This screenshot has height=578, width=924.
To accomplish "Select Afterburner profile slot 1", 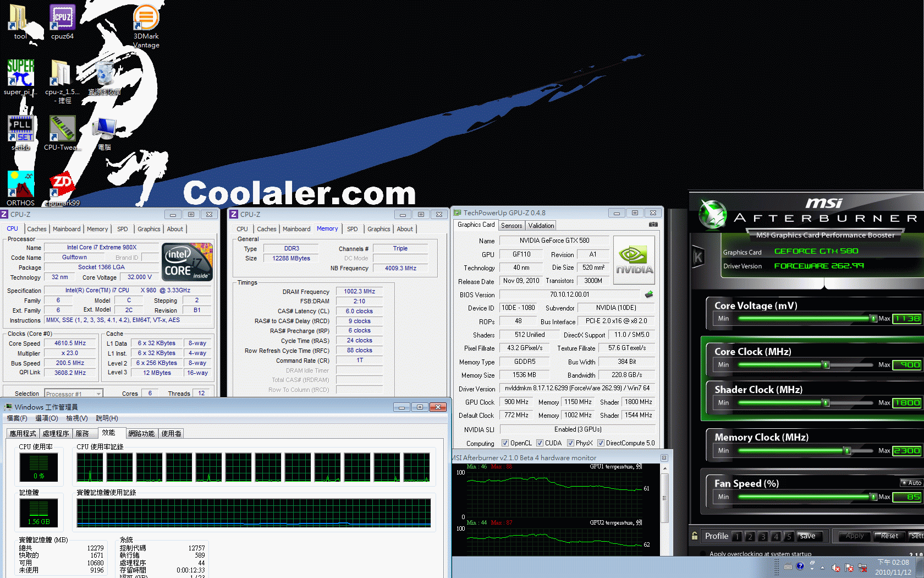I will pyautogui.click(x=736, y=536).
